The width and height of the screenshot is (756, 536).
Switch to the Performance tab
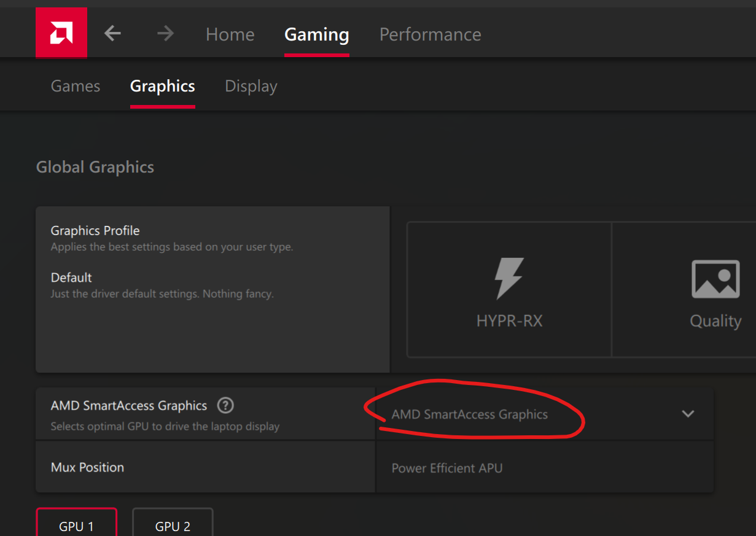click(x=431, y=34)
